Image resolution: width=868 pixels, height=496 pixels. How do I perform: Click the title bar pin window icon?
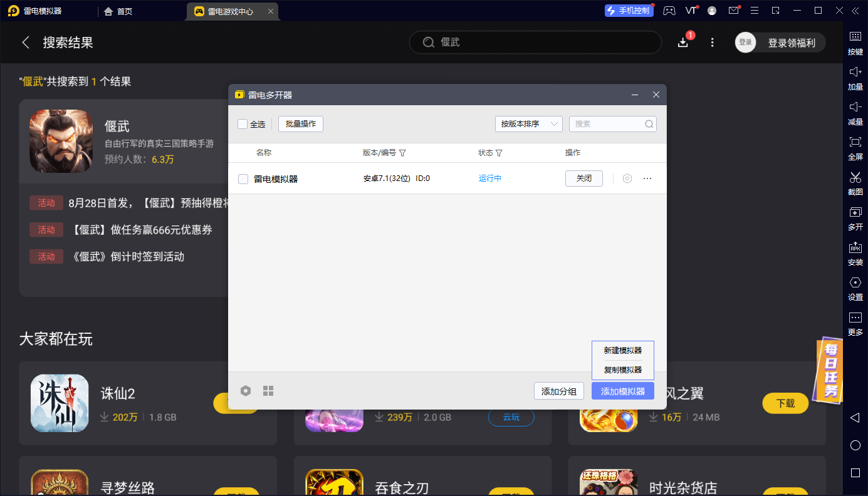coord(776,11)
